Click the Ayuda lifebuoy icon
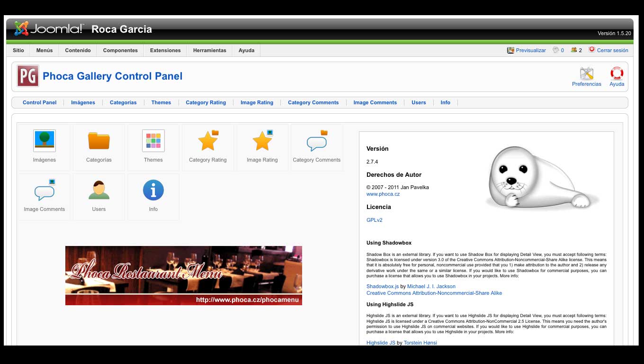The image size is (644, 364). click(617, 73)
